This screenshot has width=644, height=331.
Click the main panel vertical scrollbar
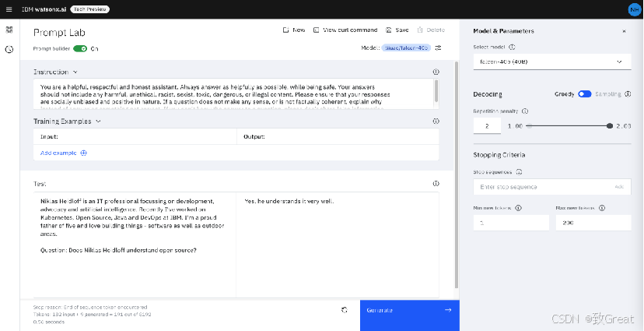click(x=457, y=174)
